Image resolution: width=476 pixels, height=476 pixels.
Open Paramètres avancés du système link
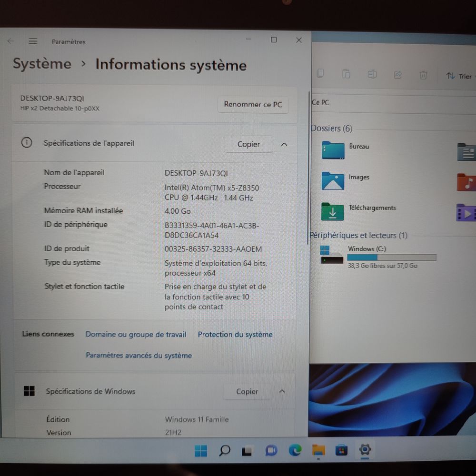coord(139,355)
